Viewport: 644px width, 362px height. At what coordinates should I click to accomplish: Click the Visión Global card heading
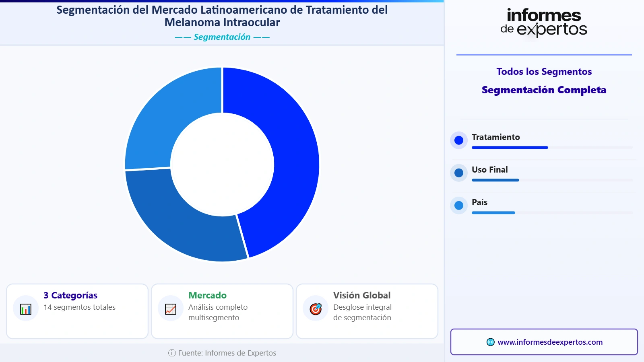(x=362, y=295)
